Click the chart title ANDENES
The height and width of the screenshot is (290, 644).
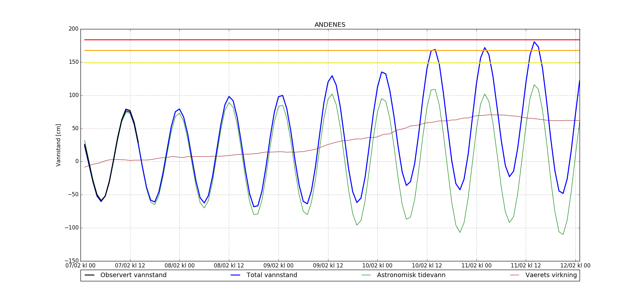point(330,25)
